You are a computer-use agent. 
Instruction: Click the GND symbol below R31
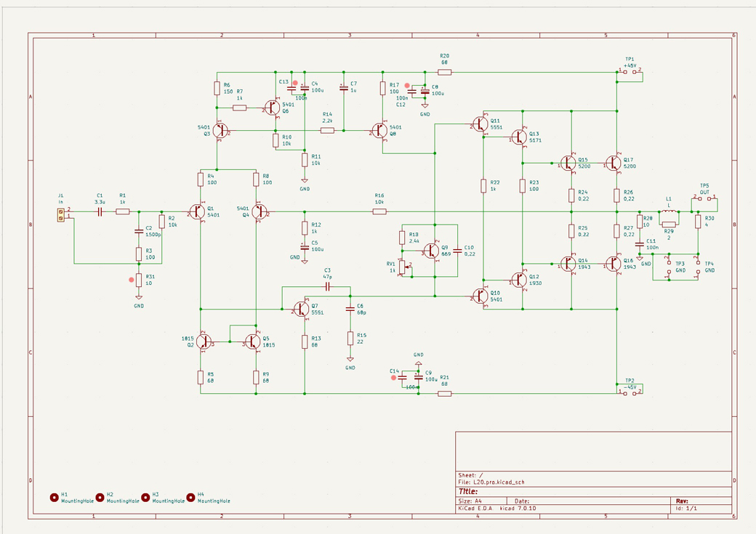tap(139, 297)
